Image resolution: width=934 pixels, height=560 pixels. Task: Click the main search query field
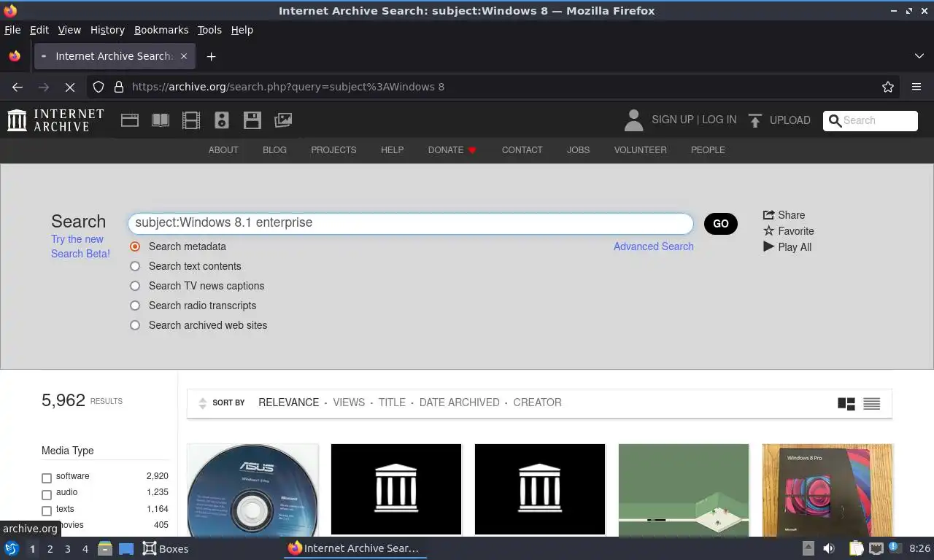point(410,223)
